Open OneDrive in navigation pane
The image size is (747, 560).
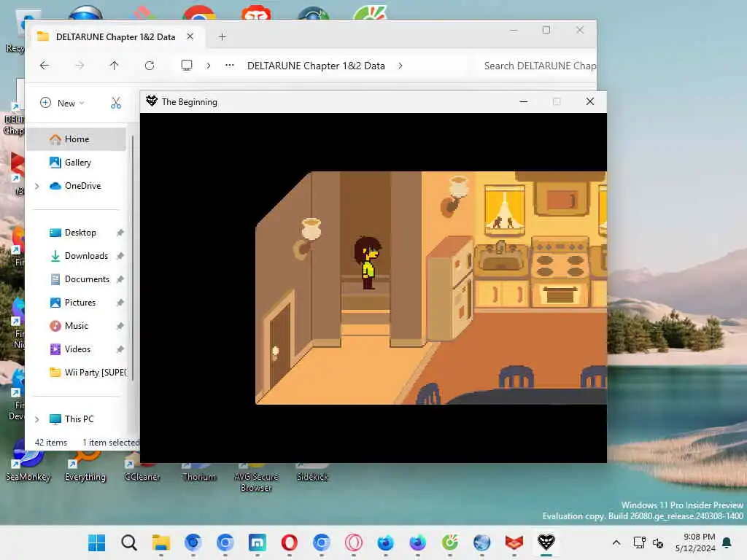76,186
